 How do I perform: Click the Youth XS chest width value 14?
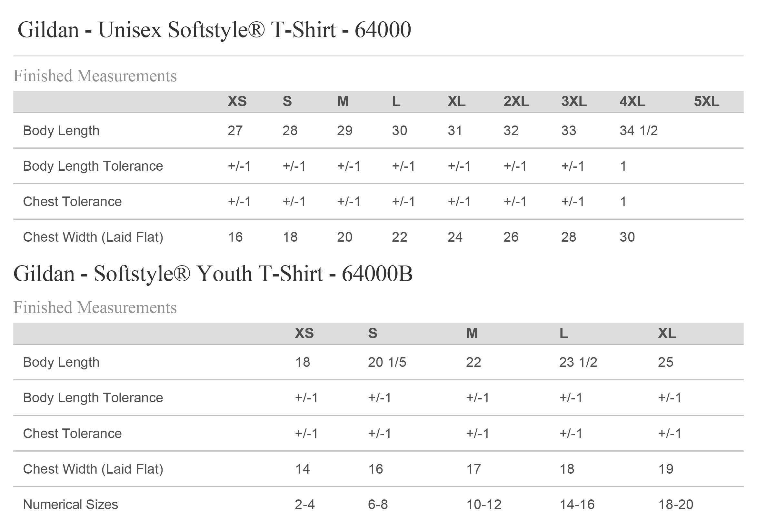(302, 469)
